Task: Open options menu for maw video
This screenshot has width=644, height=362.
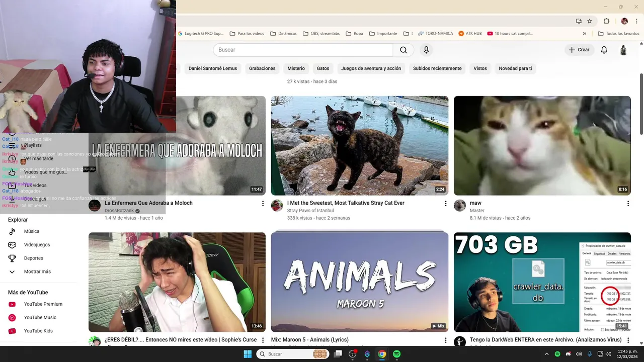Action: pyautogui.click(x=628, y=204)
